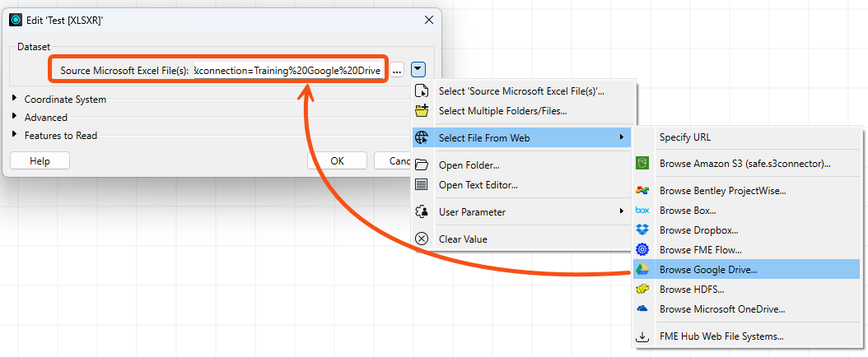The width and height of the screenshot is (868, 357).
Task: Choose Open Text Editor... from the menu
Action: coord(524,184)
